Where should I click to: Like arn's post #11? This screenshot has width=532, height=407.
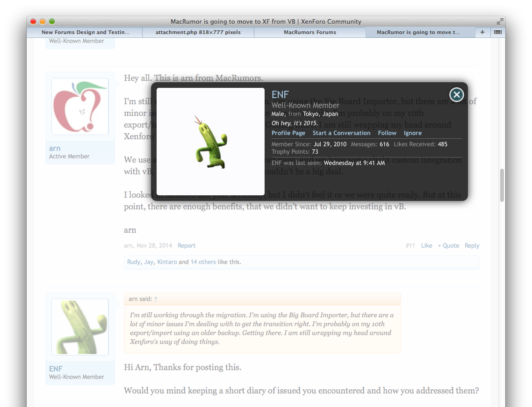point(426,246)
